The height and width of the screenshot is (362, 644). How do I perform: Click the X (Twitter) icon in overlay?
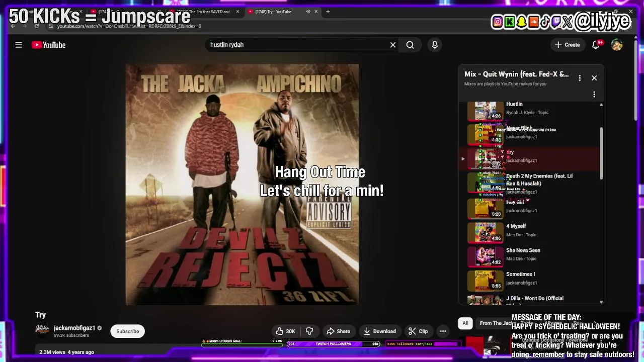pos(568,22)
